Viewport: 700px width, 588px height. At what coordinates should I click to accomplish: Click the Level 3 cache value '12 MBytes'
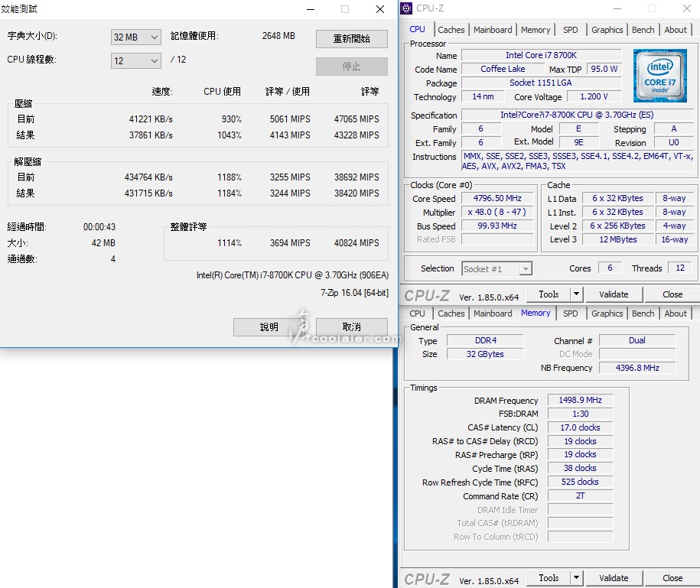point(618,239)
